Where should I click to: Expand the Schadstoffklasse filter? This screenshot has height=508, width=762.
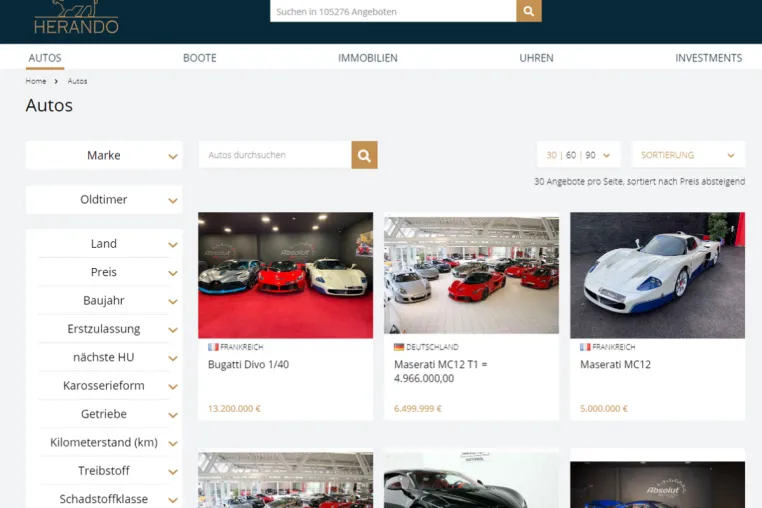(104, 499)
